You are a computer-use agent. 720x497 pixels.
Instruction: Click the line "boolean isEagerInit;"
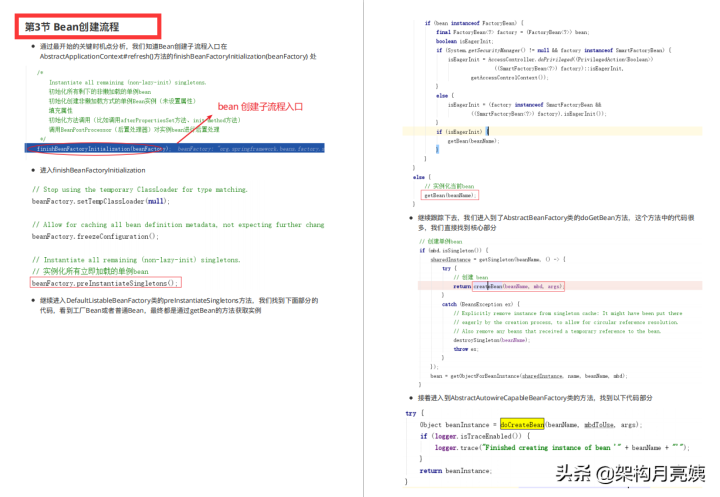(x=465, y=41)
